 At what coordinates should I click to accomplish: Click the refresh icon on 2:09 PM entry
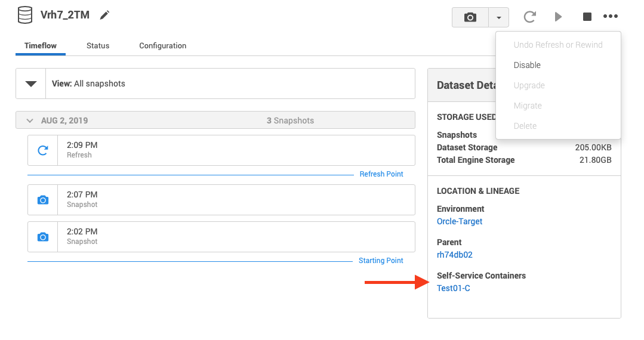click(43, 150)
